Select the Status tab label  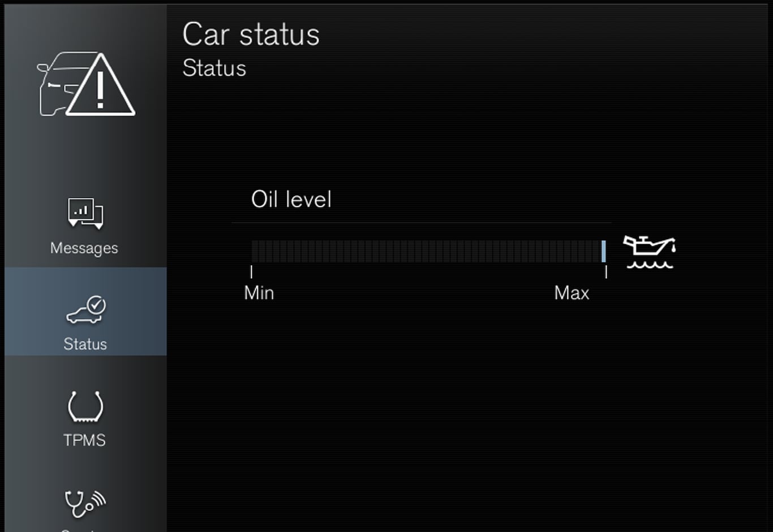point(85,344)
